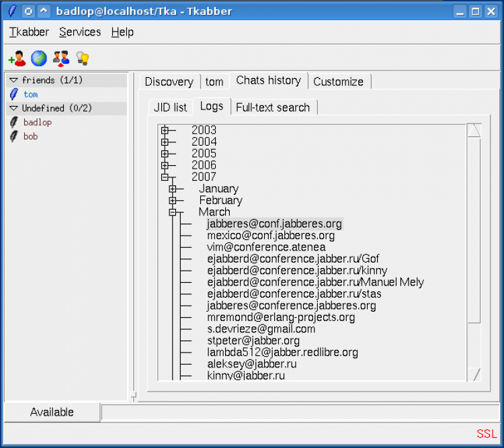The width and height of the screenshot is (504, 448).
Task: Select the Logs sub-tab
Action: [x=212, y=106]
